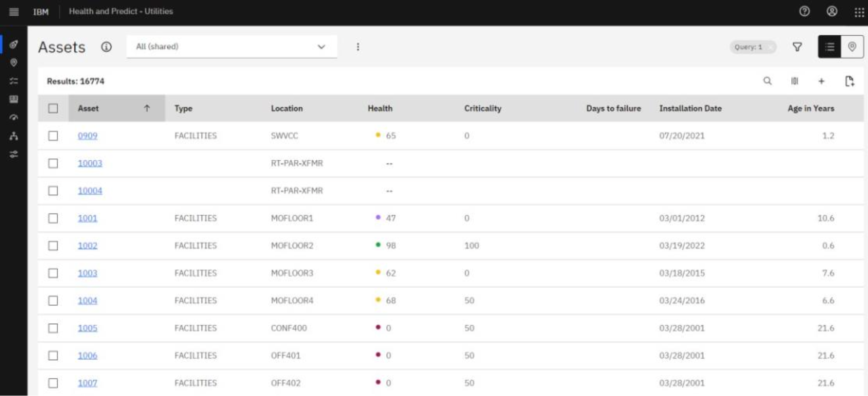Sort by the Installation Date column header
Screen dimensions: 868x396
pos(690,108)
